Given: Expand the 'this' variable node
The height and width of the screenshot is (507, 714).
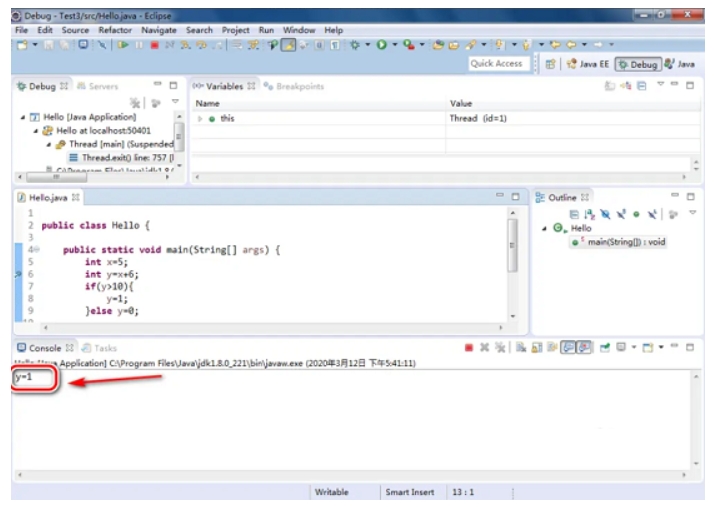Looking at the screenshot, I should (200, 118).
